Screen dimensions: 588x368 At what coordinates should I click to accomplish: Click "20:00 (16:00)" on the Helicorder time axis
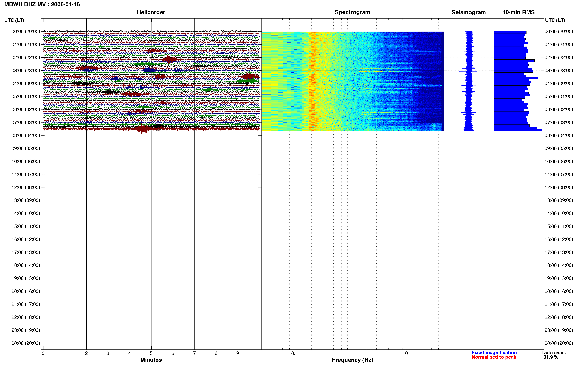(26, 291)
